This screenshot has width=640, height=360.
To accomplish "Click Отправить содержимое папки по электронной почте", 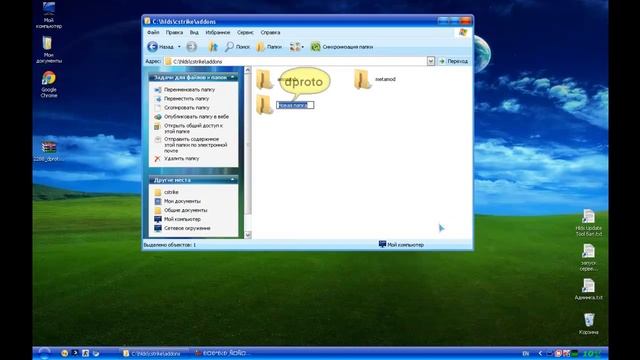I will point(195,145).
